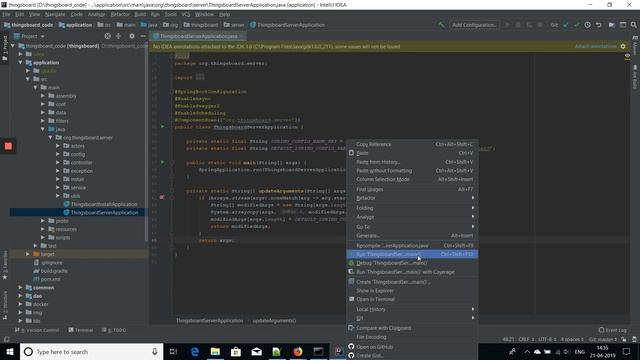Click the Type here to search box
640x360 pixels.
pos(91,352)
